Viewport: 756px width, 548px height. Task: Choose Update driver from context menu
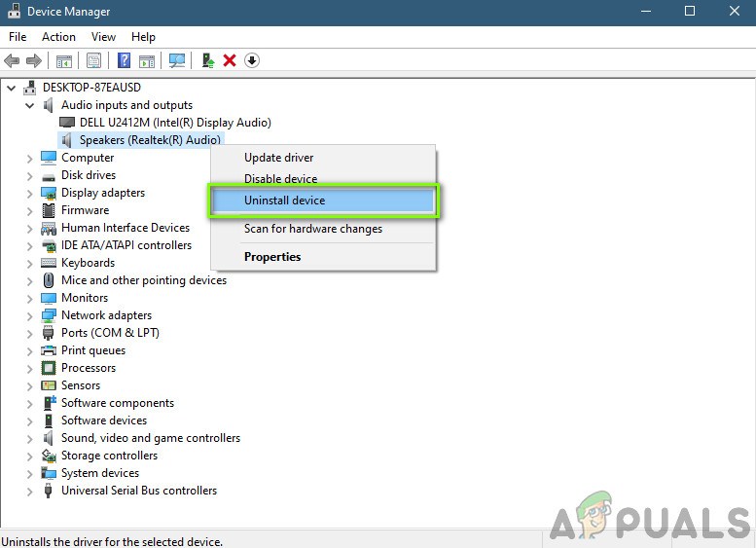click(324, 158)
